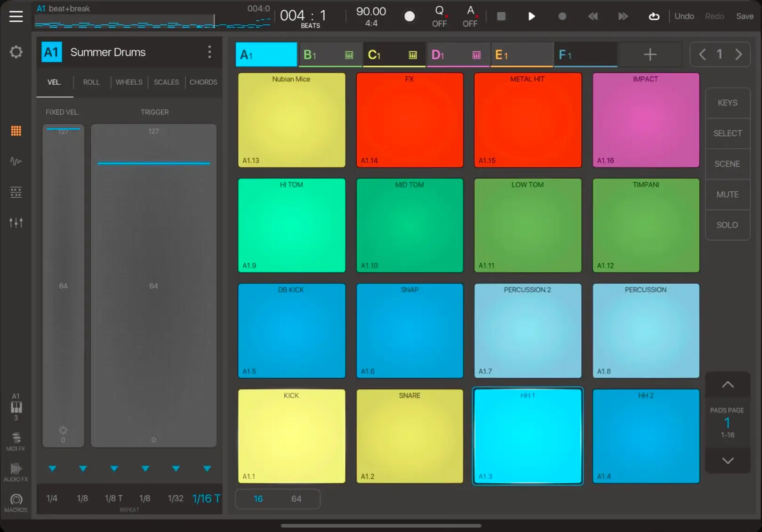Open settings gear in left sidebar

[x=16, y=52]
